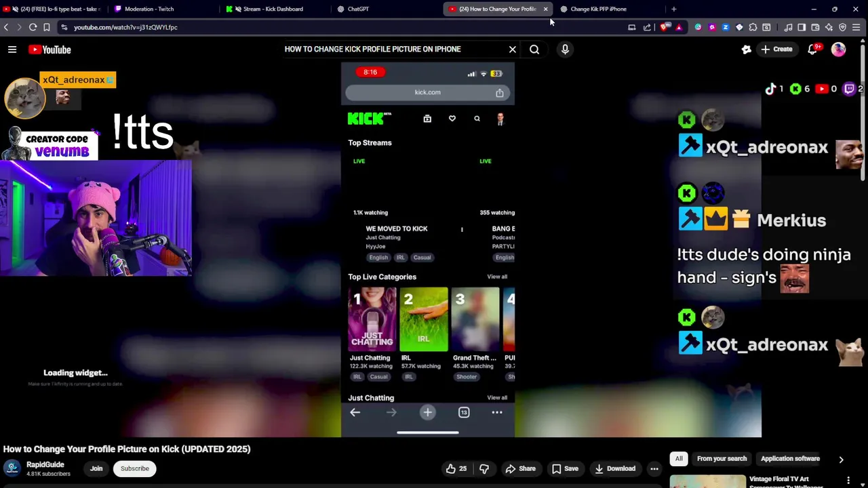Open a new browser tab with plus
Viewport: 868px width, 488px height.
pyautogui.click(x=673, y=9)
